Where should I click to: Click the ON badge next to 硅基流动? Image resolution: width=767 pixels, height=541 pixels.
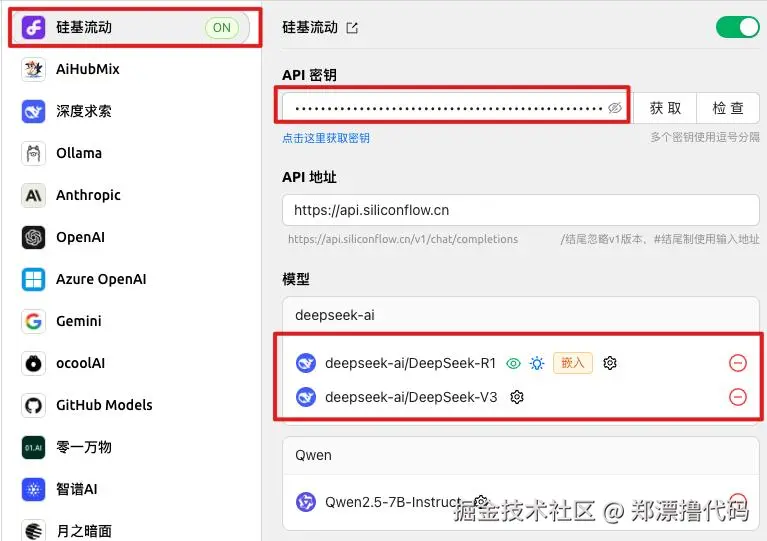[222, 27]
